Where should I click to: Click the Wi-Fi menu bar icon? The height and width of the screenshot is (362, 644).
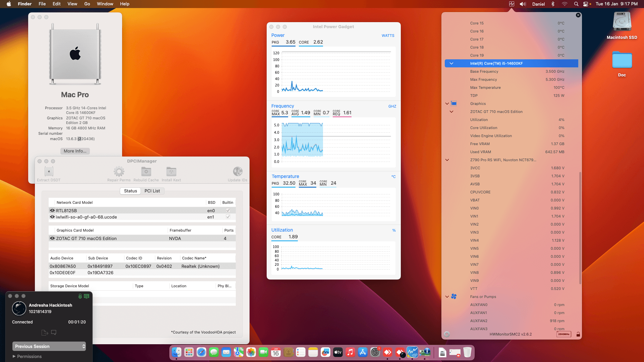[x=565, y=4]
